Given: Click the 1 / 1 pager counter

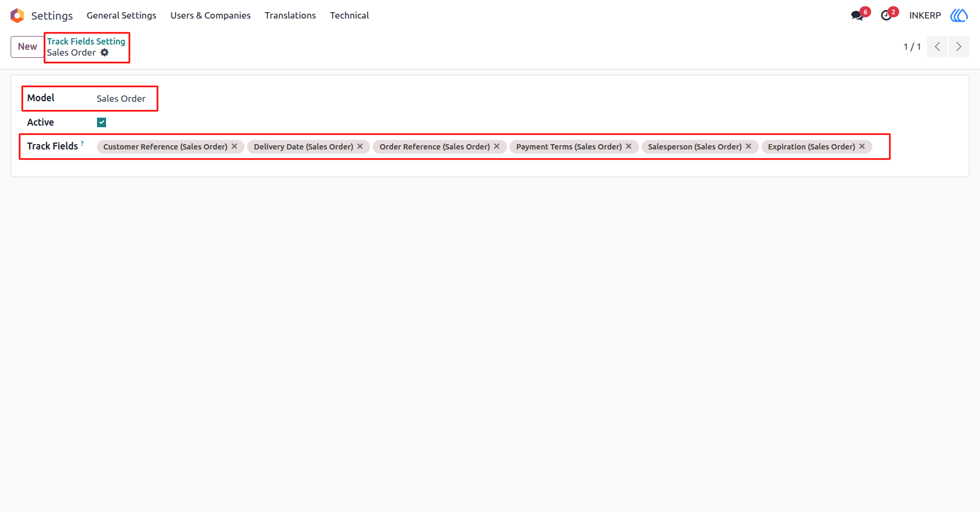Looking at the screenshot, I should click(912, 47).
